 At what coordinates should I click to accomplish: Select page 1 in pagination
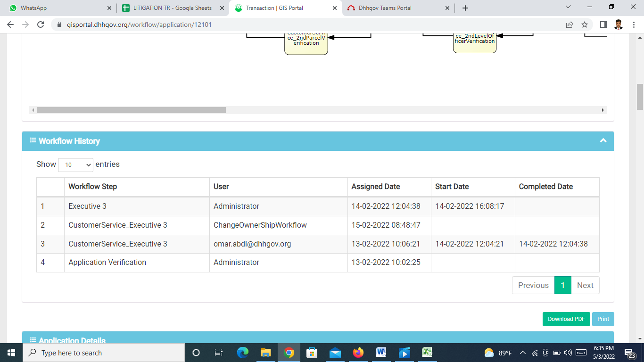point(563,285)
